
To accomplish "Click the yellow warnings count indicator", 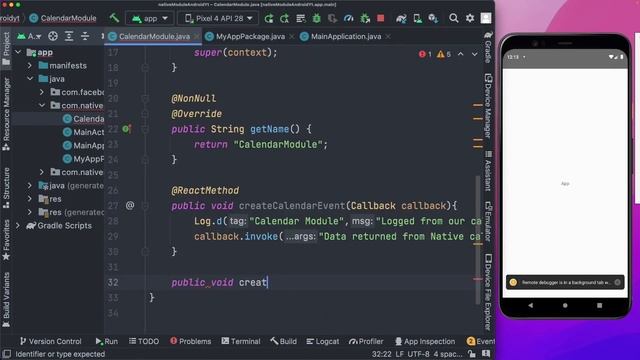I will 444,54.
